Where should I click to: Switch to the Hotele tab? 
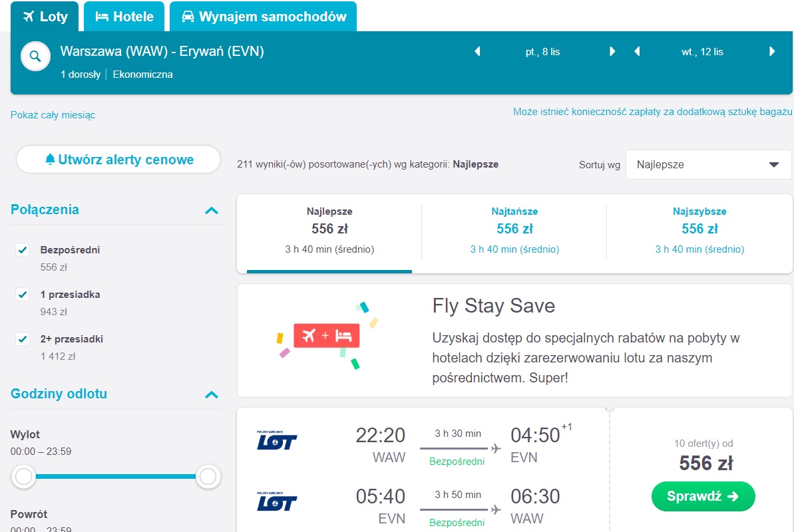click(x=124, y=16)
